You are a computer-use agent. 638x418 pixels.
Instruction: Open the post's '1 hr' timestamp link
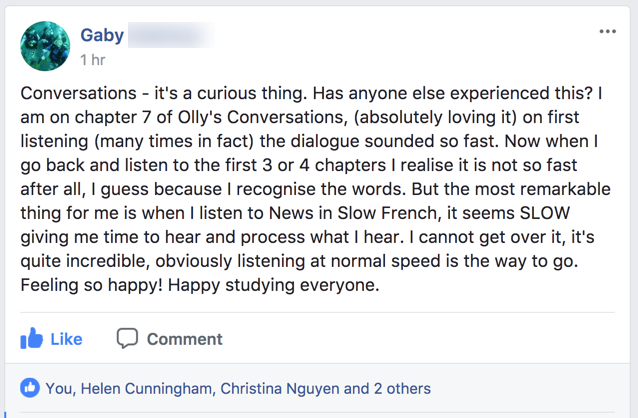click(91, 60)
